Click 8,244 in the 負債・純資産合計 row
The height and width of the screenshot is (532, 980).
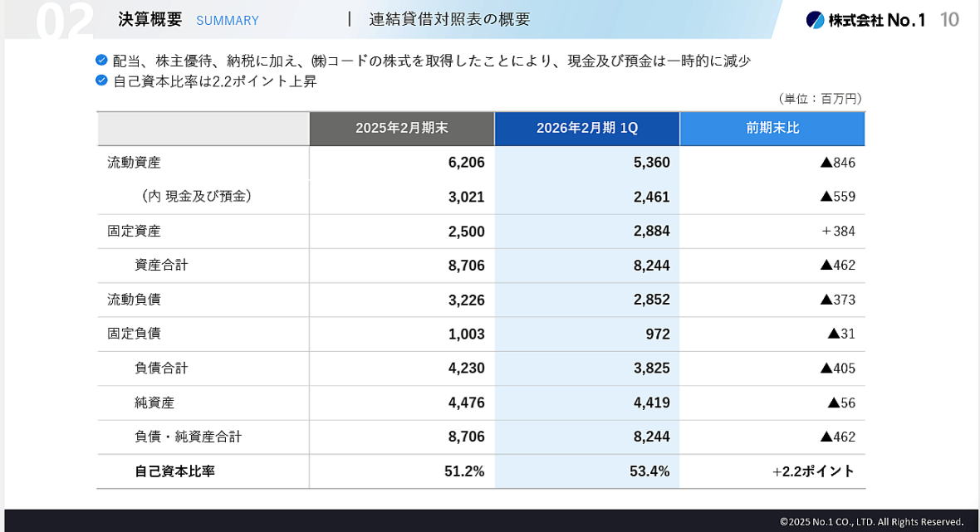[651, 437]
